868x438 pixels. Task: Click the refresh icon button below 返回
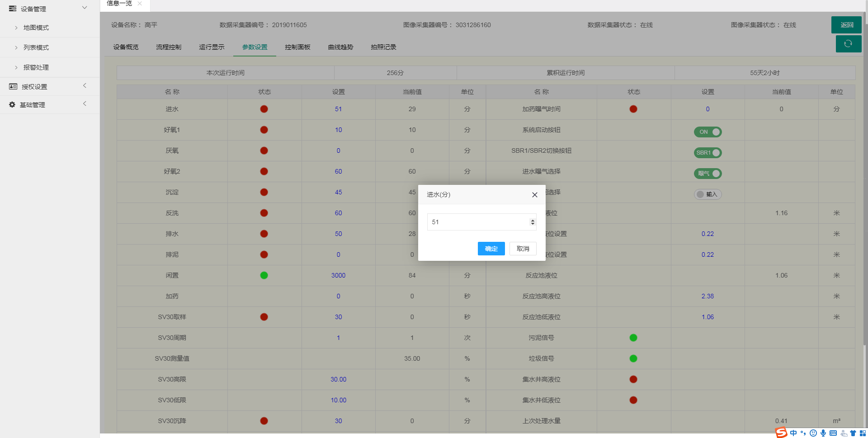pos(848,44)
